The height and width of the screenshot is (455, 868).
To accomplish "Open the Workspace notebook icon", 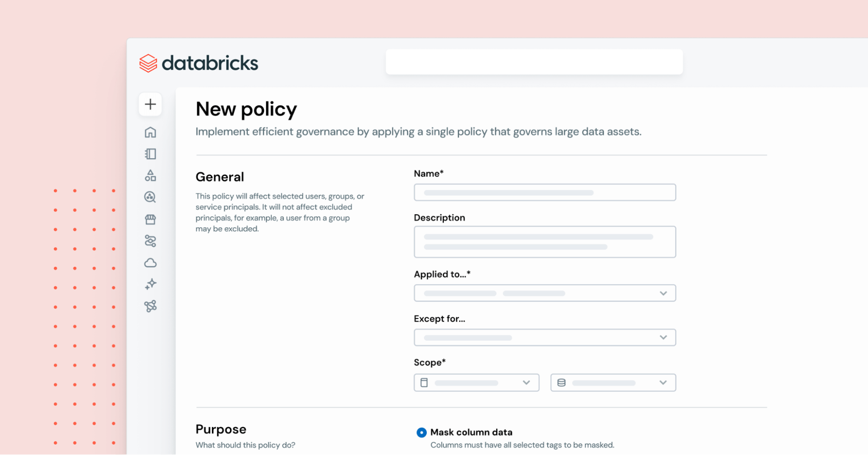I will 150,154.
